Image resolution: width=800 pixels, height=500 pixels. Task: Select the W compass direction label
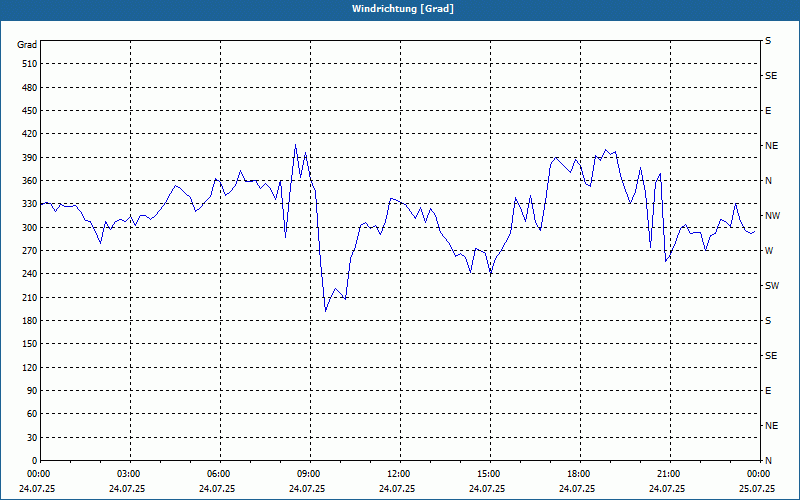769,251
